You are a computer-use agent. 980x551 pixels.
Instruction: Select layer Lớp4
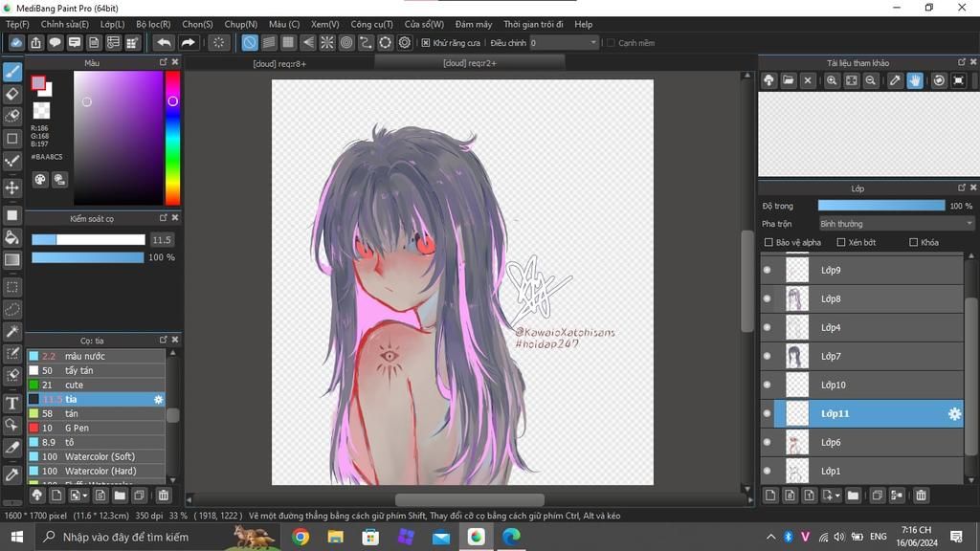[x=862, y=327]
